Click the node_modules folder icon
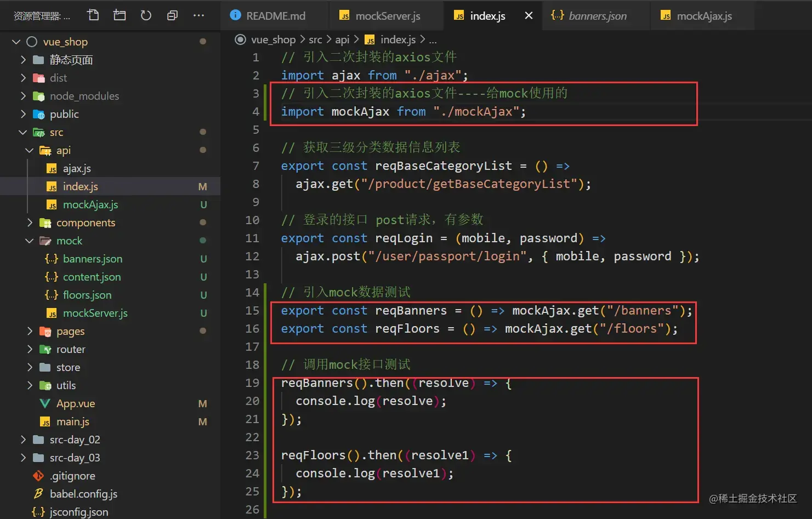 (x=38, y=96)
